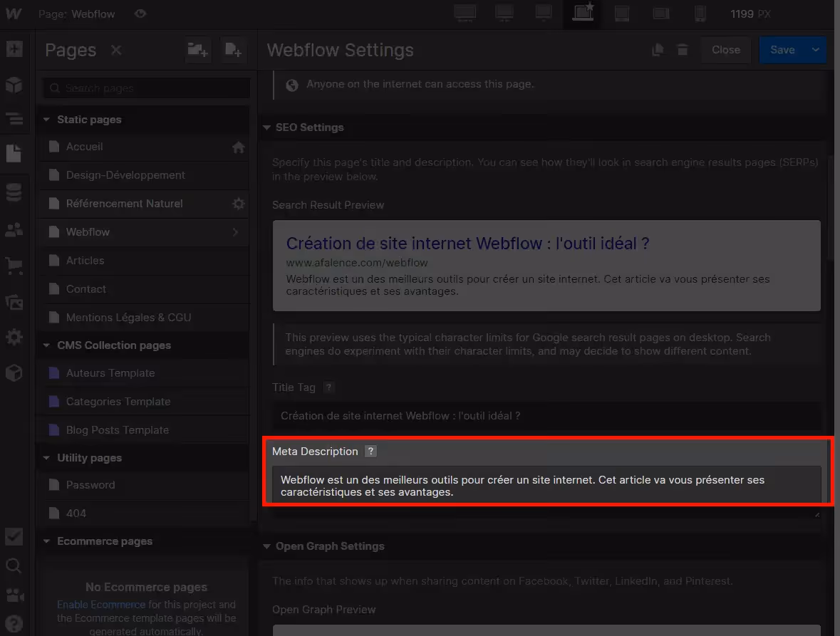Screen dimensions: 840x636
Task: Open the Accueil page
Action: coord(145,147)
